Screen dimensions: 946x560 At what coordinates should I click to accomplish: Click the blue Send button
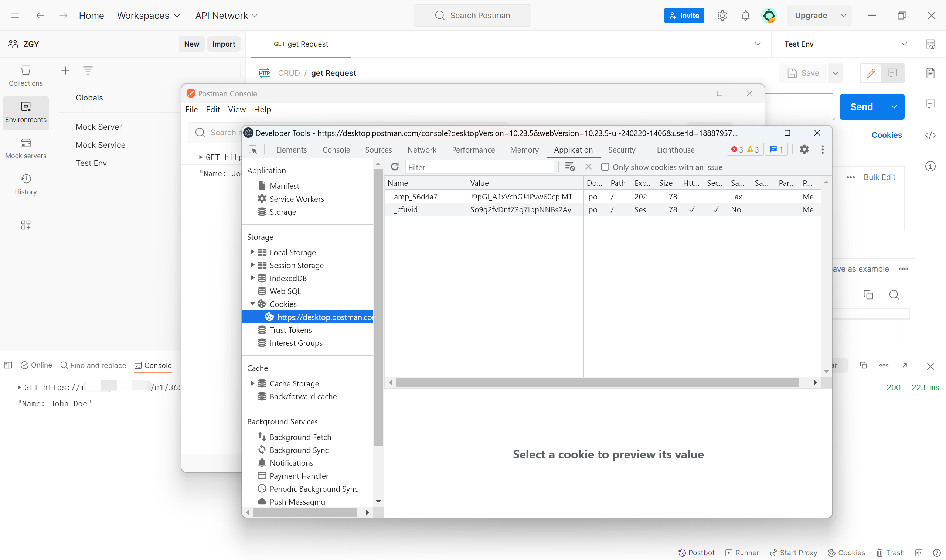(861, 107)
